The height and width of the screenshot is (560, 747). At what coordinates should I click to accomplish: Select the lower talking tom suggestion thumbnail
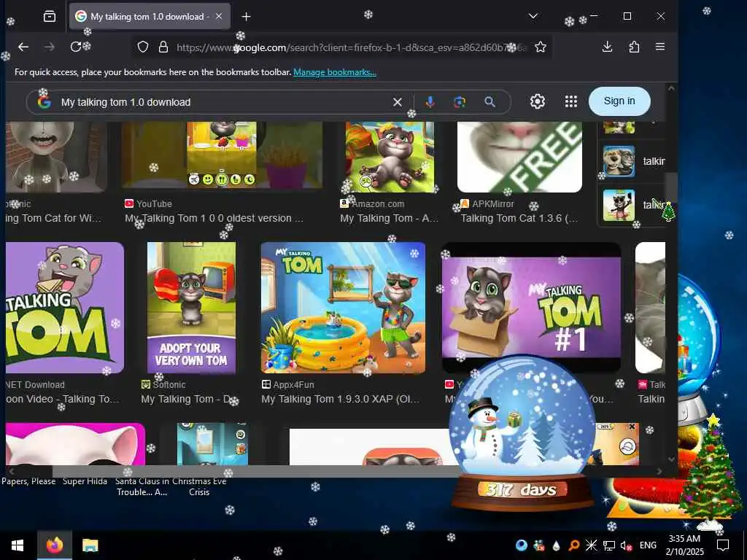tap(619, 205)
